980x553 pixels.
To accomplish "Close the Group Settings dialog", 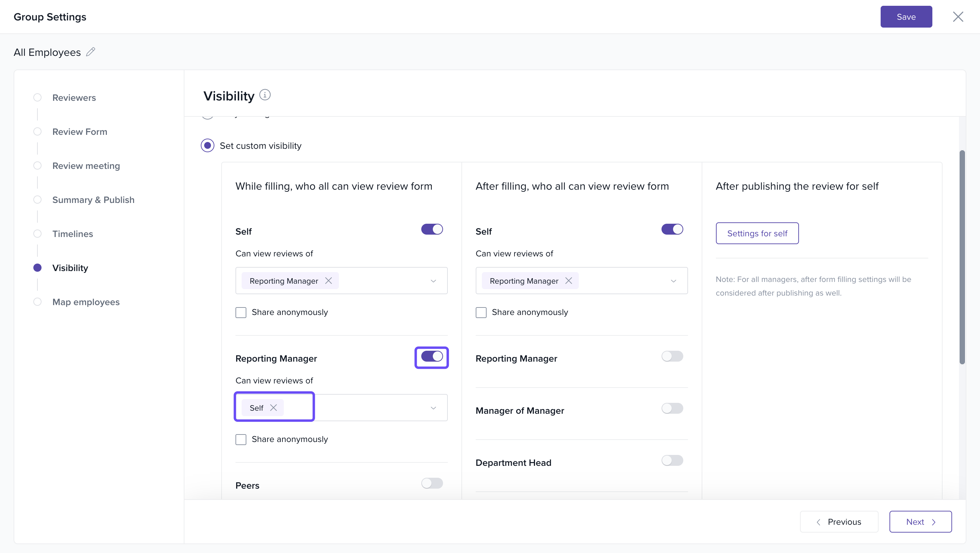I will [958, 17].
